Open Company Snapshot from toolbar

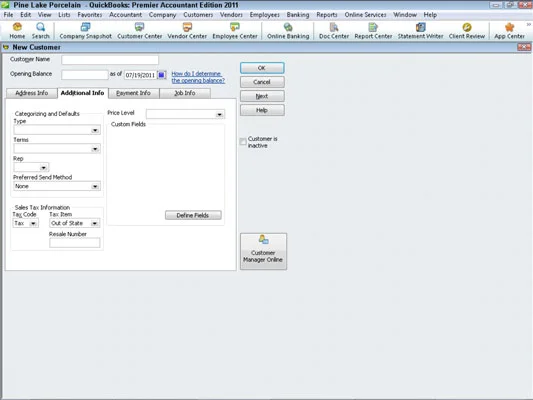[x=85, y=31]
